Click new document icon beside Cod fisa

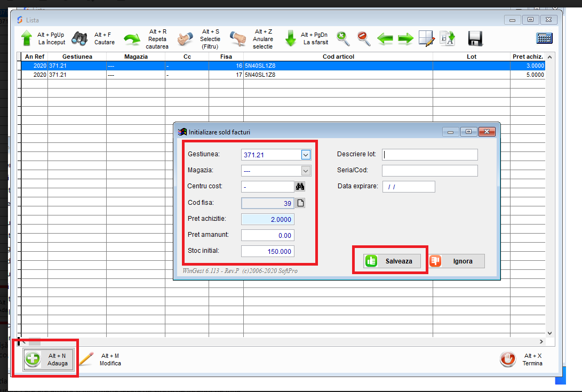pos(300,203)
